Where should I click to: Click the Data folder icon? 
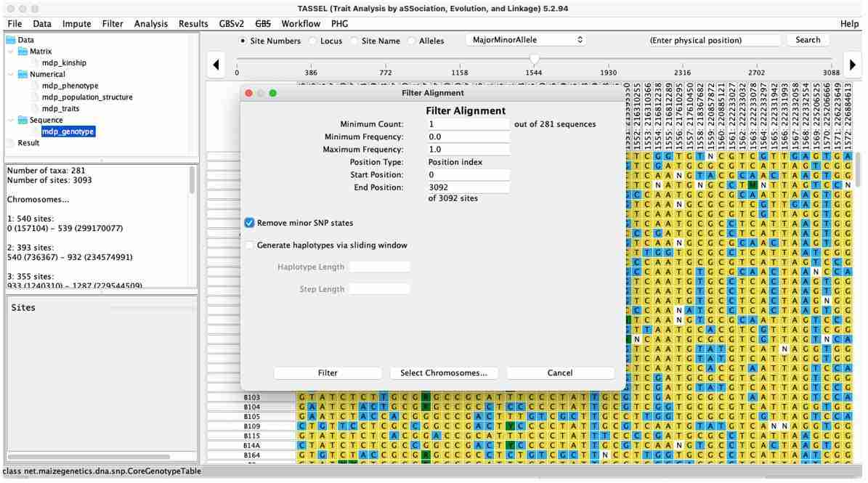pos(10,40)
